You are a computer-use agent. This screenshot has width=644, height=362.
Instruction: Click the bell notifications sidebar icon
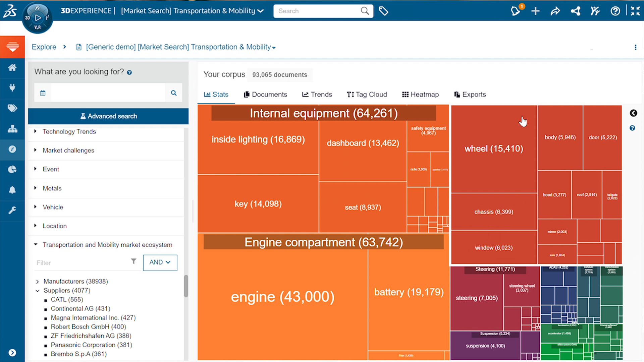pyautogui.click(x=12, y=190)
